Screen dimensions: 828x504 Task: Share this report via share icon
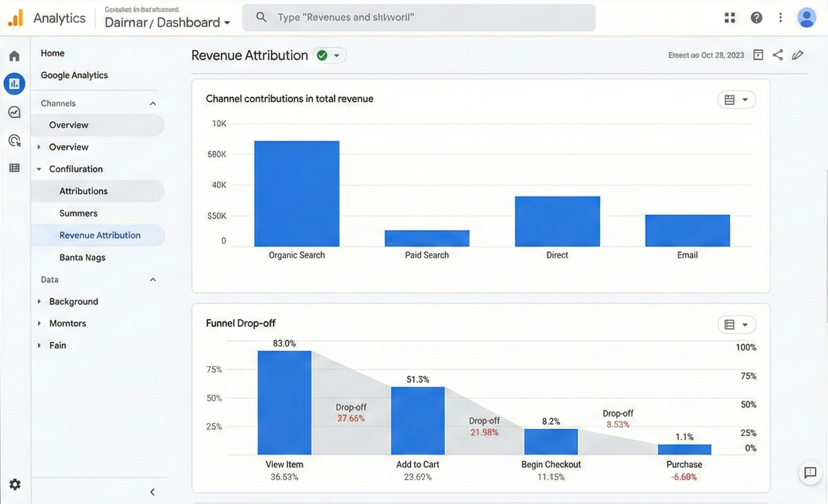(x=777, y=55)
